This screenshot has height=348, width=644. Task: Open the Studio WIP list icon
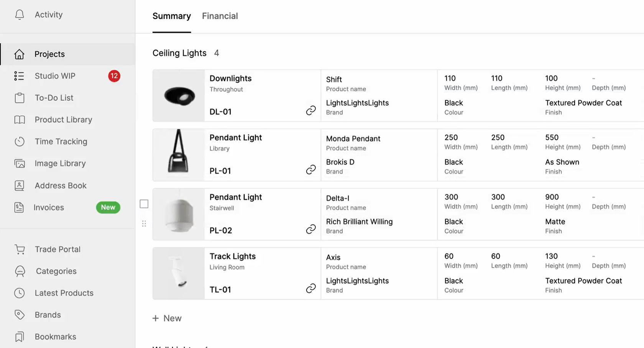click(x=19, y=76)
